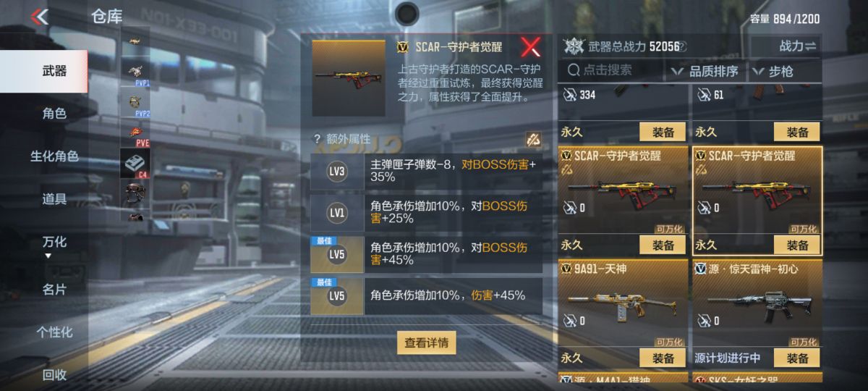Tap the attribute edit icon beside 额外属性
Screen dimensions: 868x391
[533, 139]
